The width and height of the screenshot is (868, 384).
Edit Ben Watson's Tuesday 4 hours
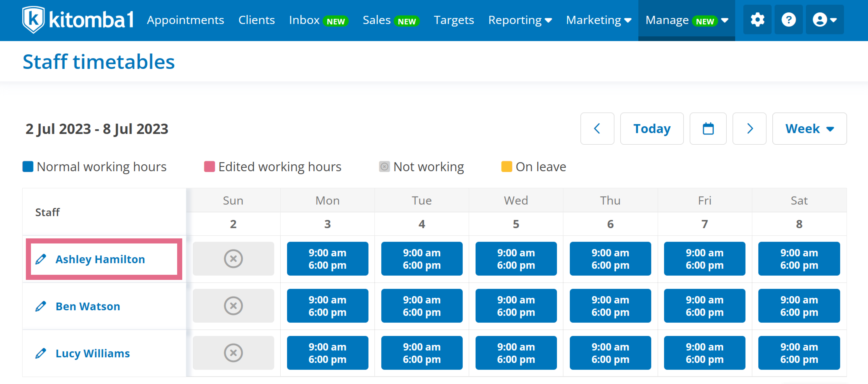tap(421, 306)
